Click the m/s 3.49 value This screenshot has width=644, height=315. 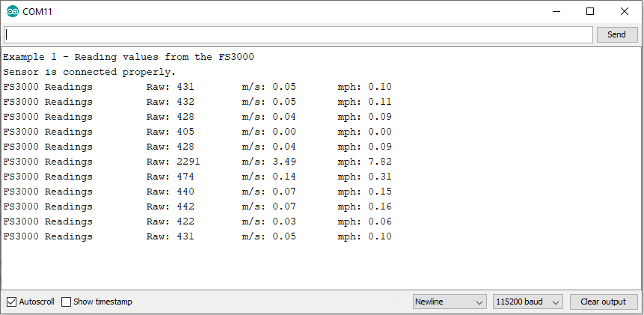(x=283, y=162)
